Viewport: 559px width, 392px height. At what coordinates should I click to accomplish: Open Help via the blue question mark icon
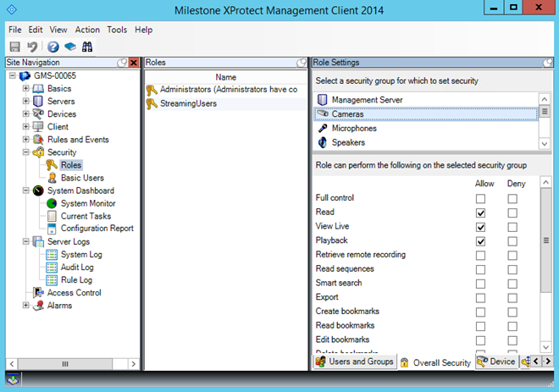53,47
